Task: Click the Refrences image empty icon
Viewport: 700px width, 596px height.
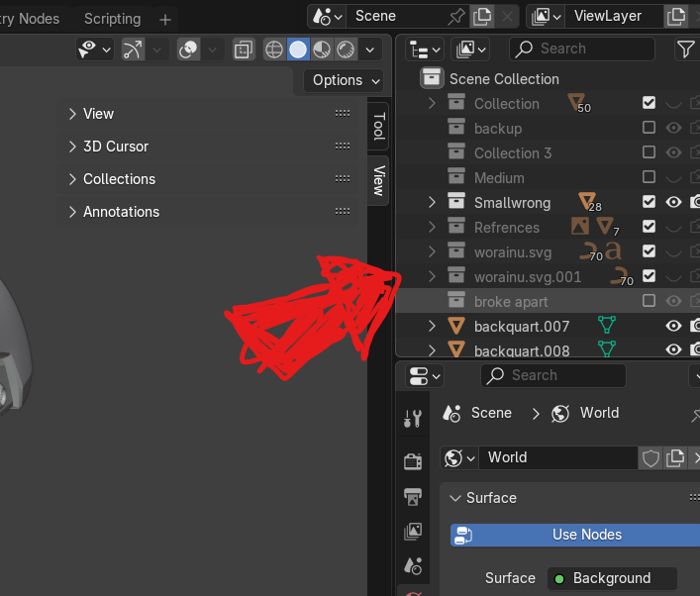Action: [x=580, y=226]
